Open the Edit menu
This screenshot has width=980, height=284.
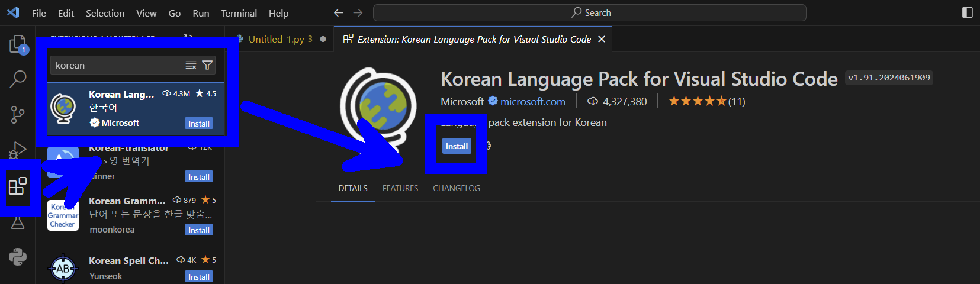(66, 13)
